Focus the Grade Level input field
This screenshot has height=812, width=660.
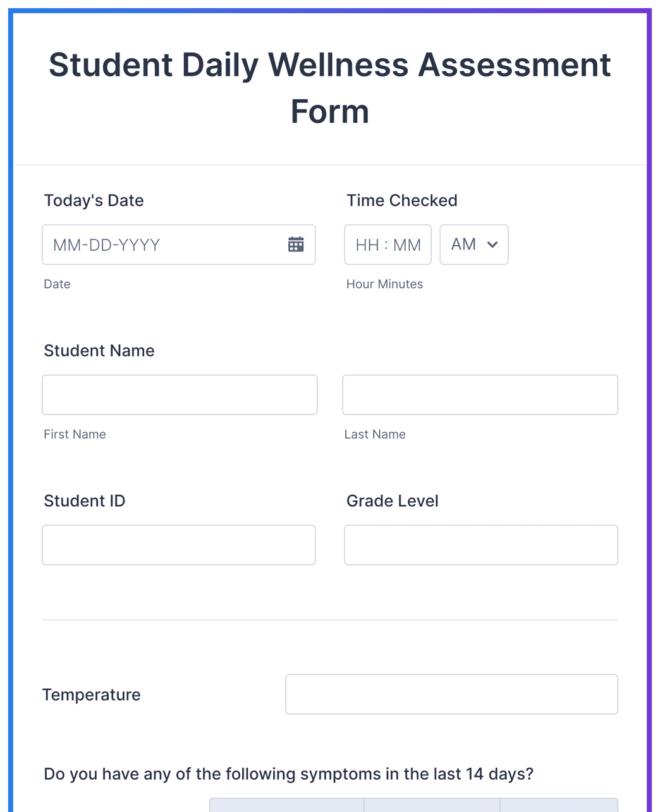pyautogui.click(x=480, y=545)
